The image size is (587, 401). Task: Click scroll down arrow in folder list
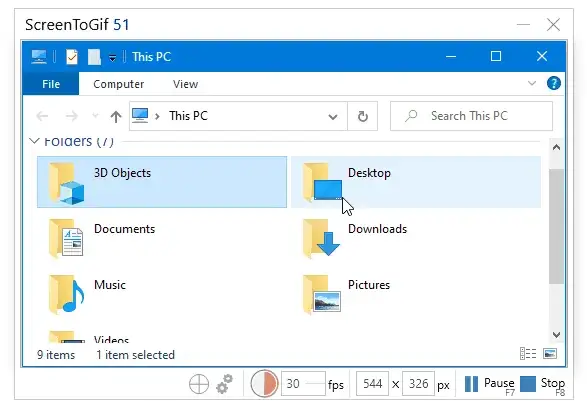(x=556, y=334)
